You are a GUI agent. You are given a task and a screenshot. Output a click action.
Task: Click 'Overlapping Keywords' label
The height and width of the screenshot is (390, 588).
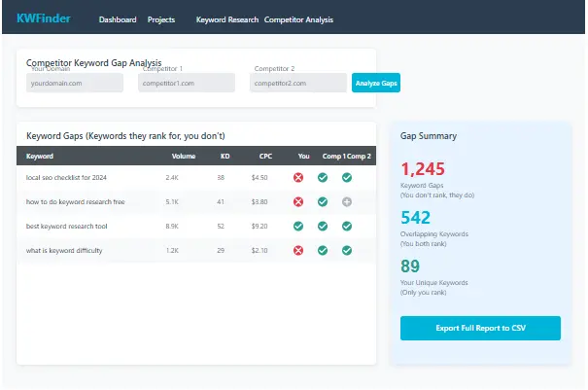434,233
